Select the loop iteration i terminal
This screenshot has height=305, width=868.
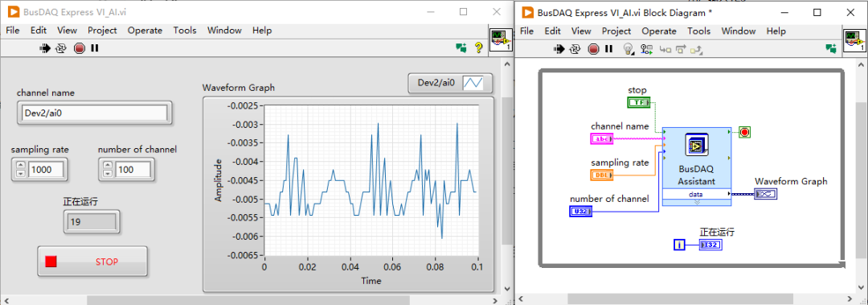[680, 245]
